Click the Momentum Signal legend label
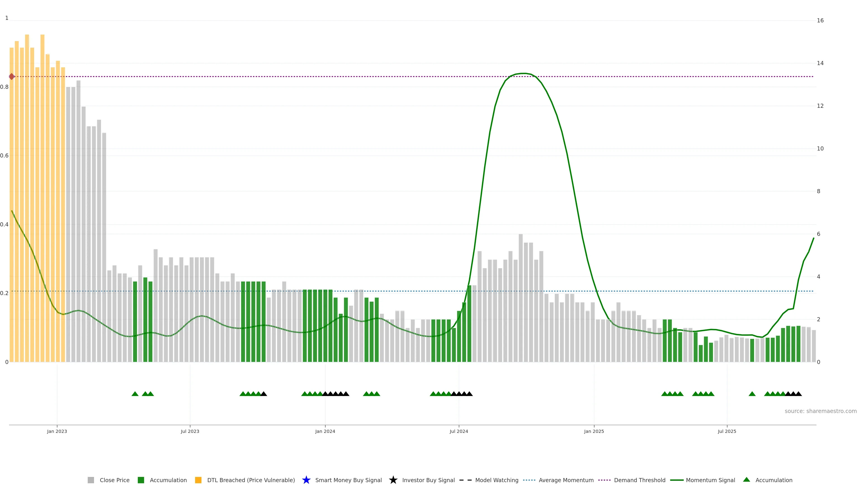 pos(710,480)
